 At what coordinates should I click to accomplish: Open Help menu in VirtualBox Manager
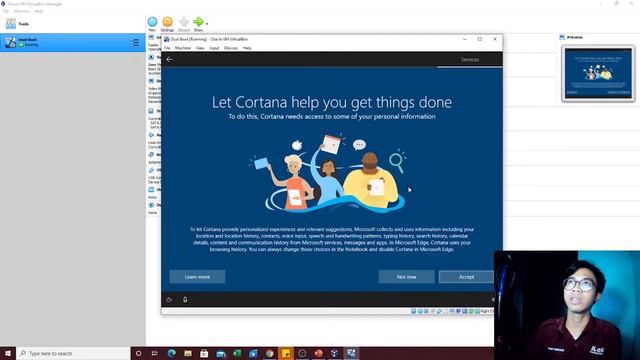39,11
